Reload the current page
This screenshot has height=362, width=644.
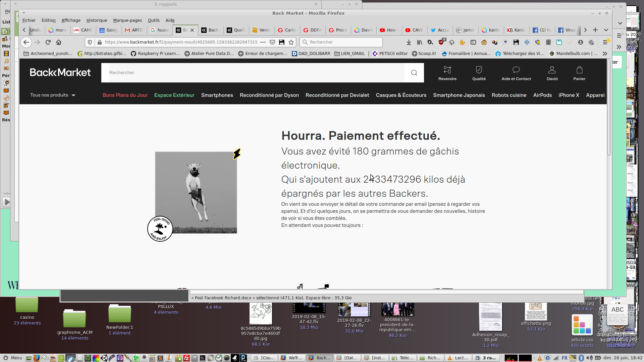pyautogui.click(x=48, y=42)
